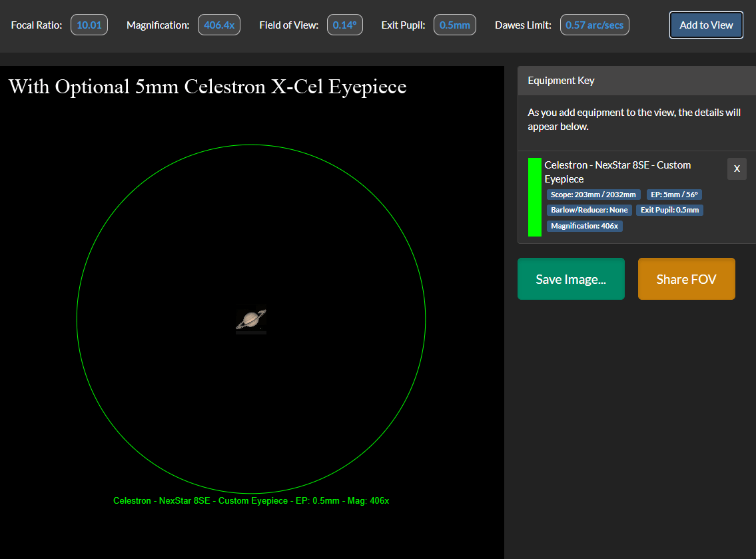756x559 pixels.
Task: Click the Exit Pupil 0.5mm value in the toolbar
Action: 454,24
